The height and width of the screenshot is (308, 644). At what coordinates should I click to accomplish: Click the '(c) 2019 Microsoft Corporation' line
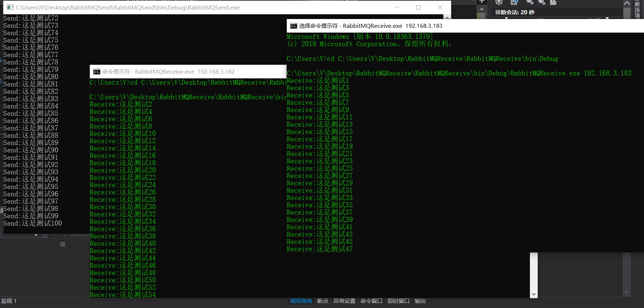coord(370,44)
